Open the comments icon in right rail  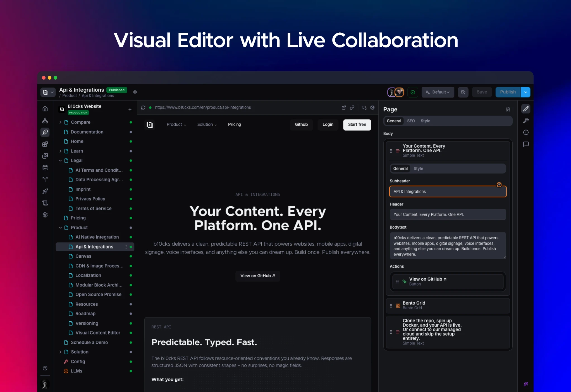click(x=526, y=144)
